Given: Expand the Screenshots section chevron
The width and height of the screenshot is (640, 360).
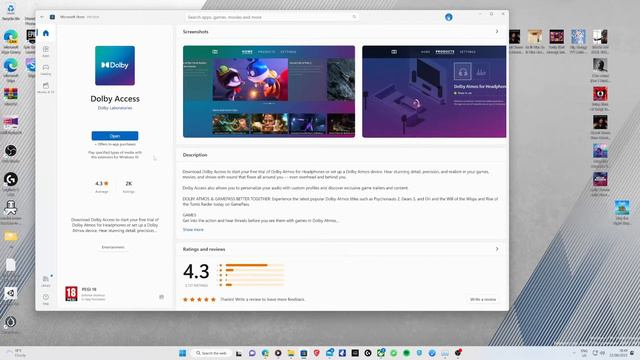Looking at the screenshot, I should point(497,31).
